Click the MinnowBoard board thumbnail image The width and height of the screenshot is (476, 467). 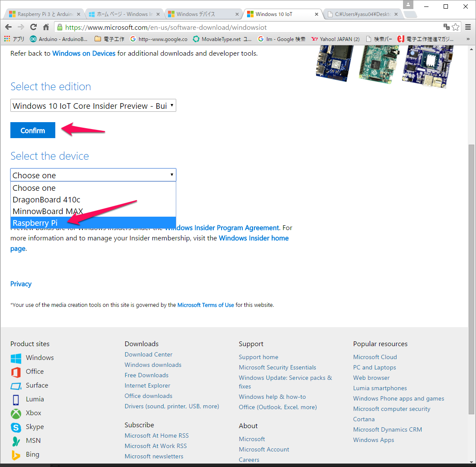coord(428,66)
